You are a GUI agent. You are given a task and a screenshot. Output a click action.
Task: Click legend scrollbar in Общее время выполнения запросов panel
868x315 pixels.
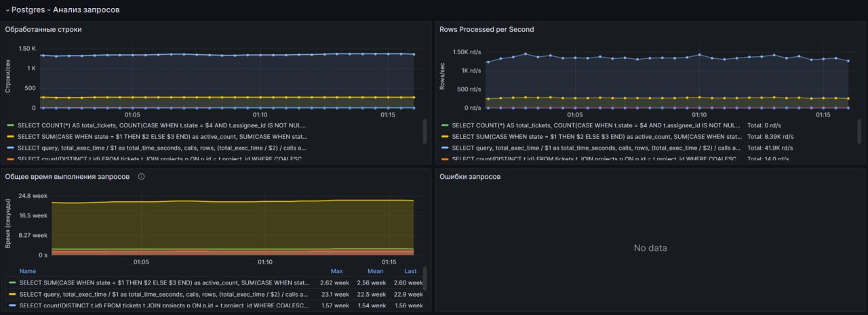425,277
